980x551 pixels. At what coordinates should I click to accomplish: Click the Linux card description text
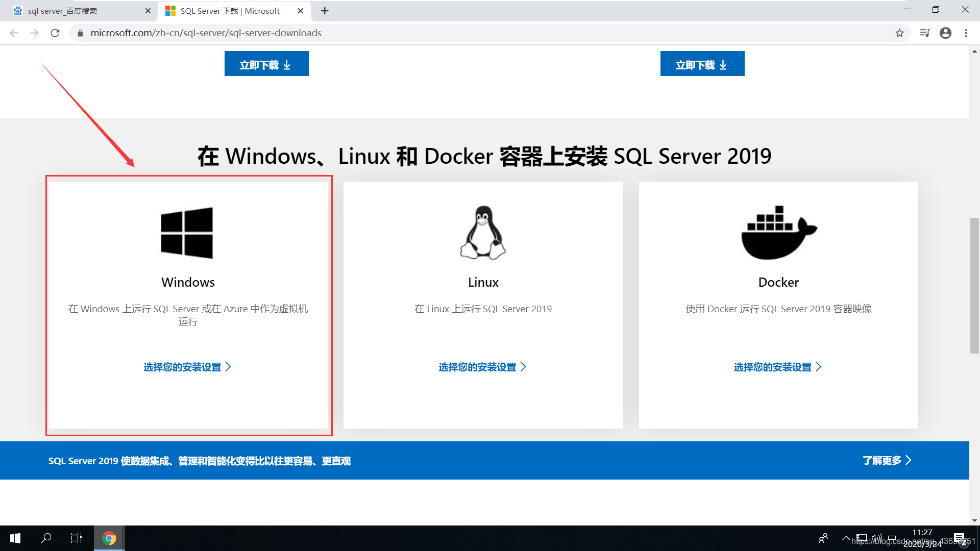[483, 309]
